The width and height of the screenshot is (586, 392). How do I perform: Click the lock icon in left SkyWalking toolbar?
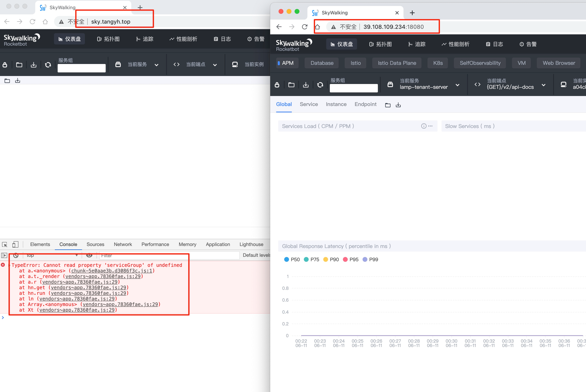[5, 65]
